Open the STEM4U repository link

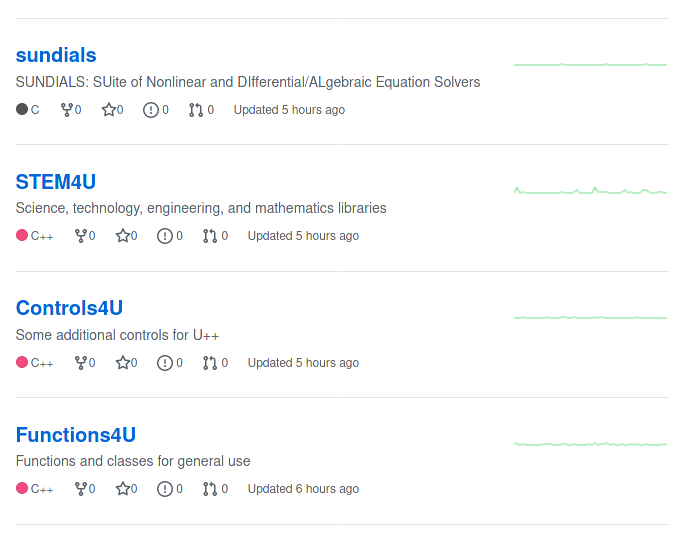(55, 182)
